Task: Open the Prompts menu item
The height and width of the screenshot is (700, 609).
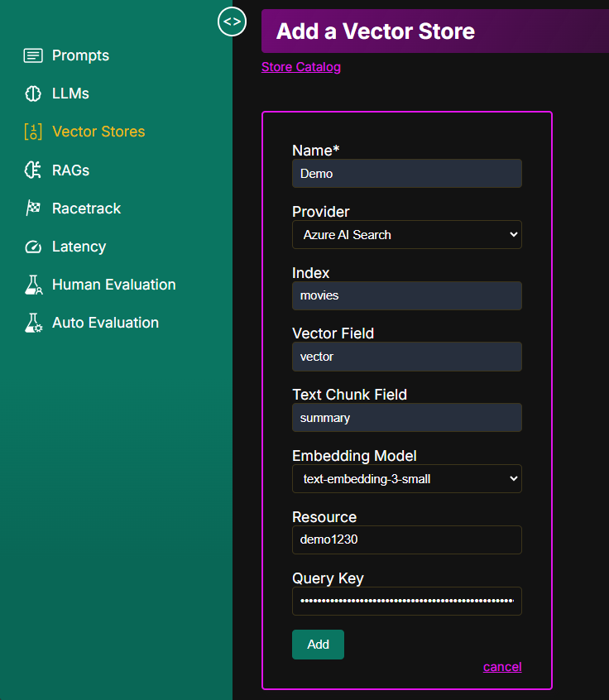Action: coord(80,55)
